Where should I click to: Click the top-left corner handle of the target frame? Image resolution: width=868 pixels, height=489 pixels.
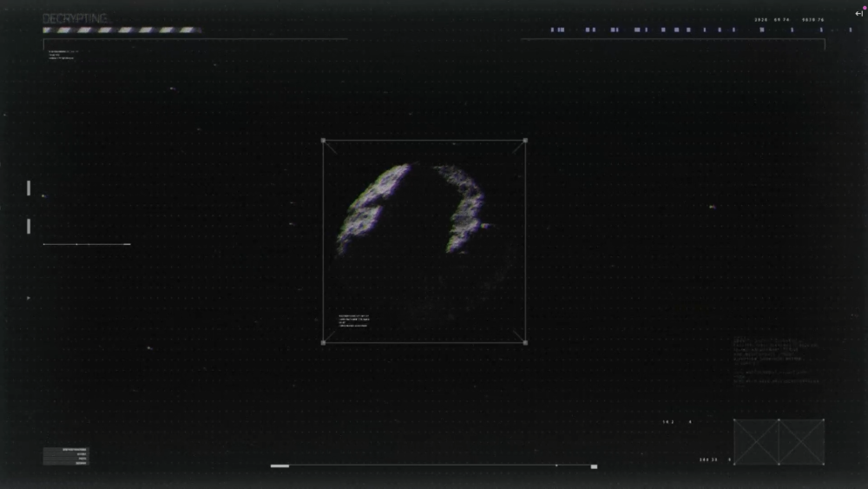pyautogui.click(x=324, y=141)
